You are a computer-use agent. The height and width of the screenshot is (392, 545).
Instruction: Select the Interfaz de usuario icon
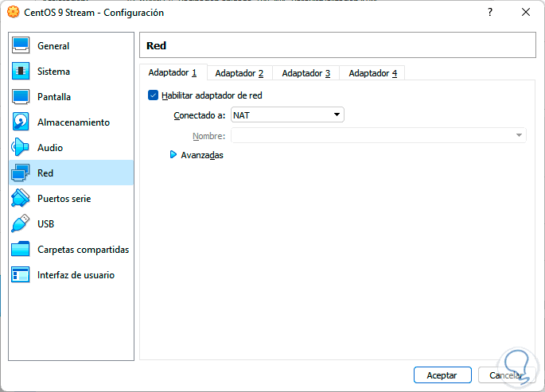coord(21,275)
